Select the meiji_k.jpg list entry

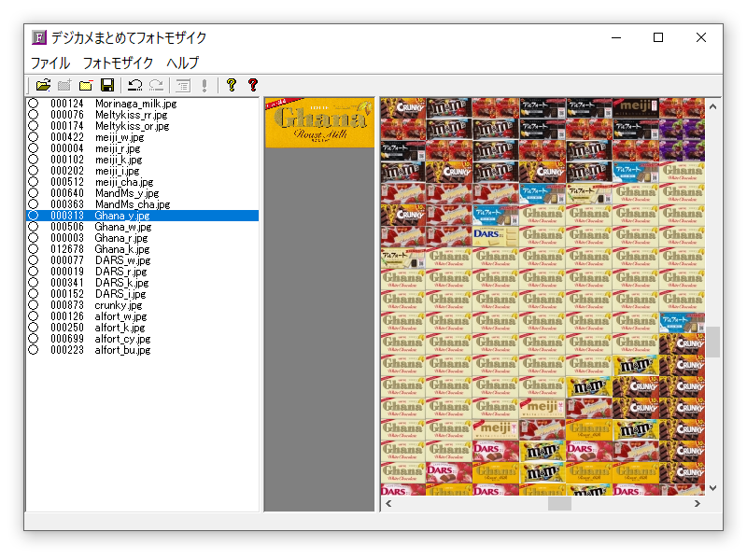pyautogui.click(x=143, y=160)
